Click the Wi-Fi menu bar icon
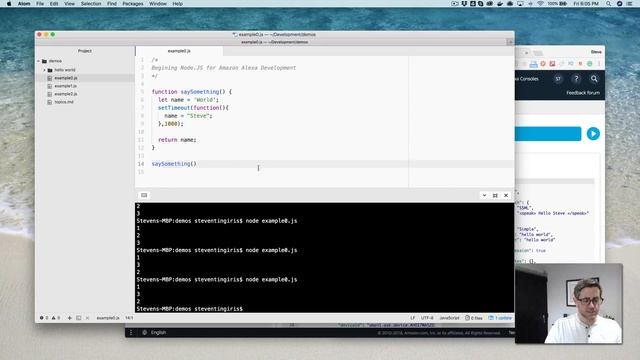This screenshot has height=360, width=640. coord(540,4)
